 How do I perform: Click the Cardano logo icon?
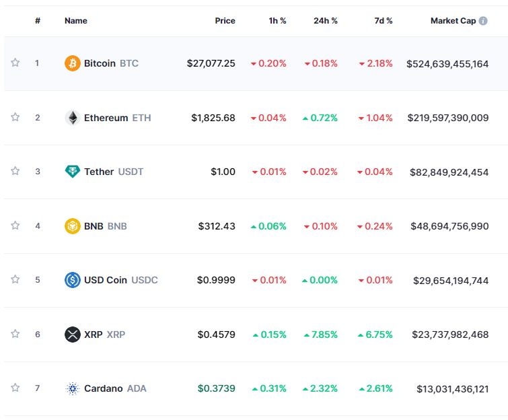72,388
